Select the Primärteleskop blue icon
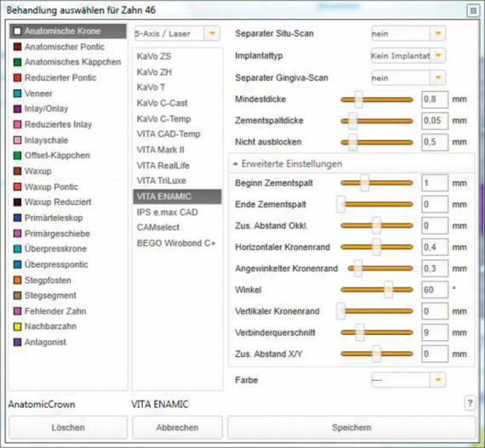Screen dimensions: 485x448 pyautogui.click(x=17, y=218)
